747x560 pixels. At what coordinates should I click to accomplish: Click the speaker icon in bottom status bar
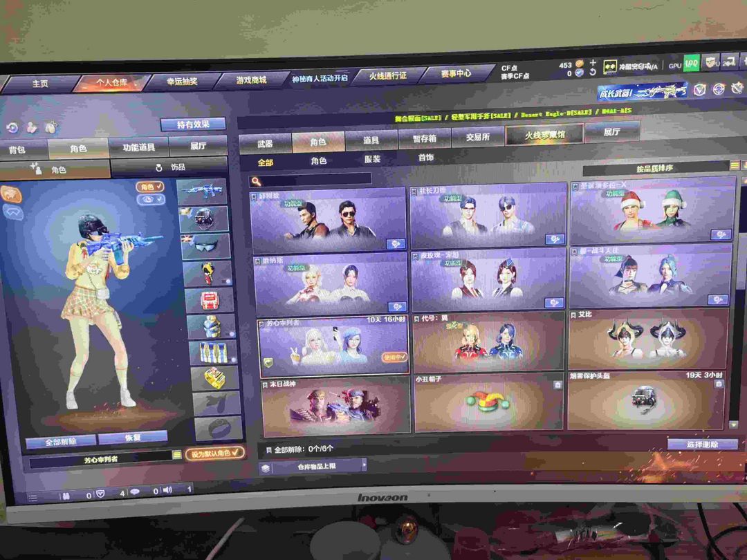(167, 490)
